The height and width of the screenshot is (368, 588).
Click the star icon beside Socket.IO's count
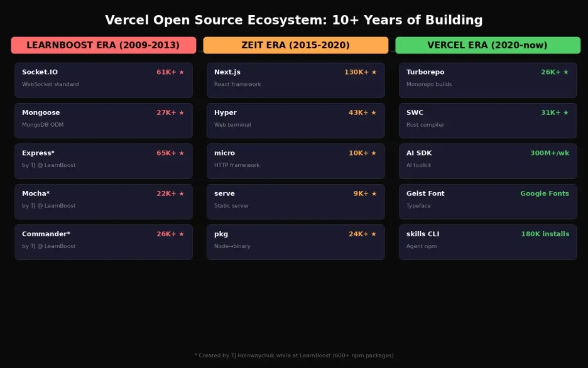tap(182, 72)
